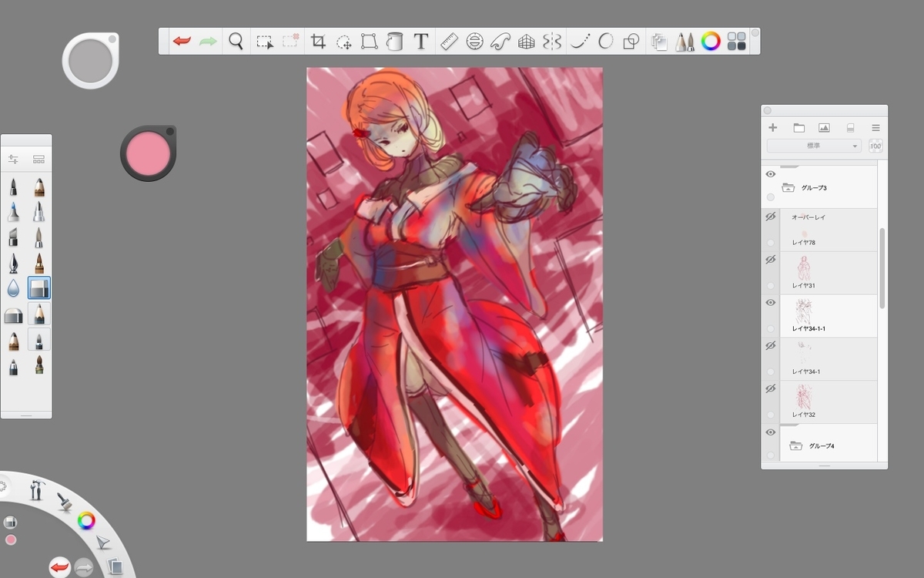Select the blue-tipped marker brush
This screenshot has height=578, width=924.
point(13,212)
